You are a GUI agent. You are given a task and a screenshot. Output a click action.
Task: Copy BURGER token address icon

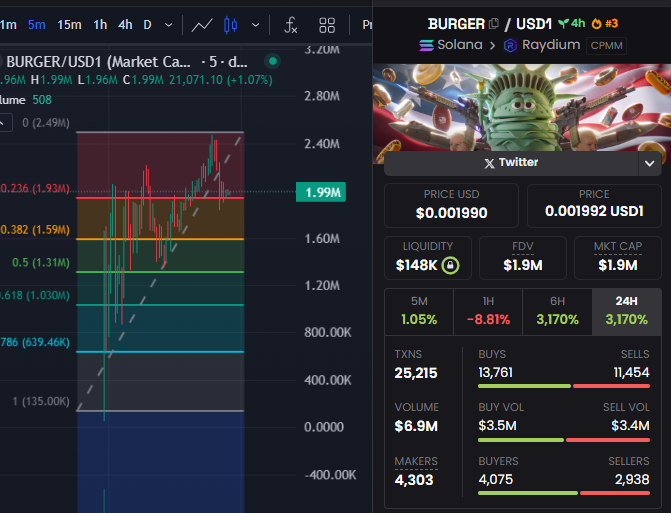coord(494,24)
